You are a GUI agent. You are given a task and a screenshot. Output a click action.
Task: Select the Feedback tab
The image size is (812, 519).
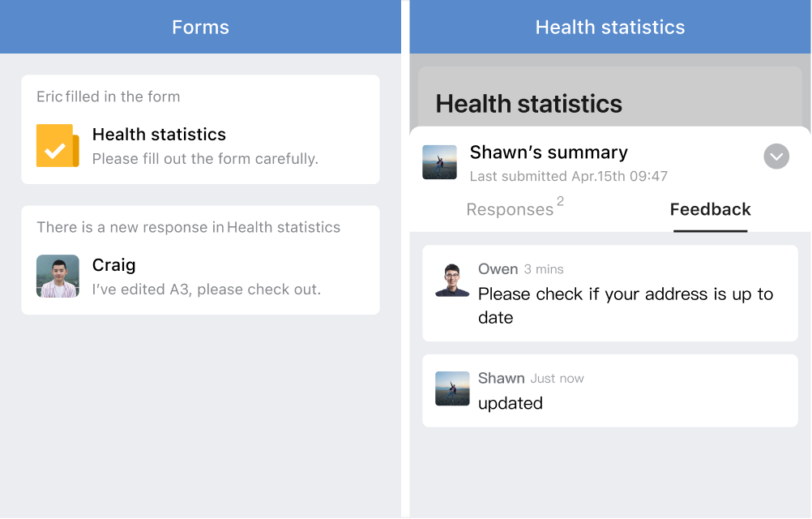(710, 209)
